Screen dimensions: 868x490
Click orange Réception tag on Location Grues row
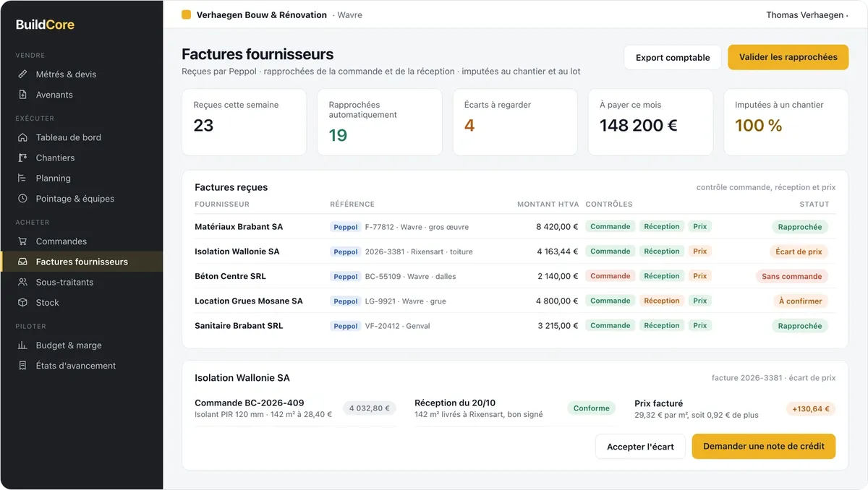tap(662, 301)
